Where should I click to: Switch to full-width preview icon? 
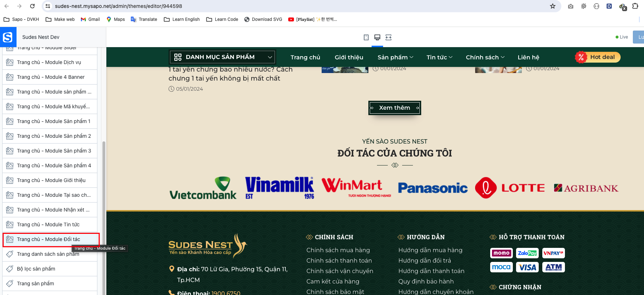388,37
